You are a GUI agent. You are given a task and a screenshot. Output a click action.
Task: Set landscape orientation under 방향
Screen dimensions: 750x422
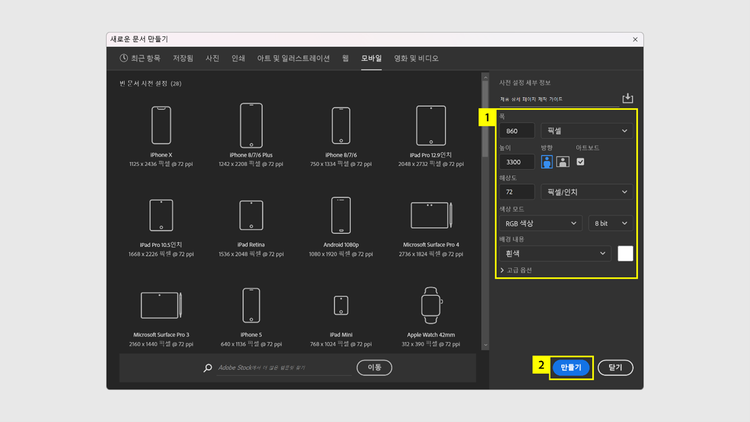[x=563, y=162]
